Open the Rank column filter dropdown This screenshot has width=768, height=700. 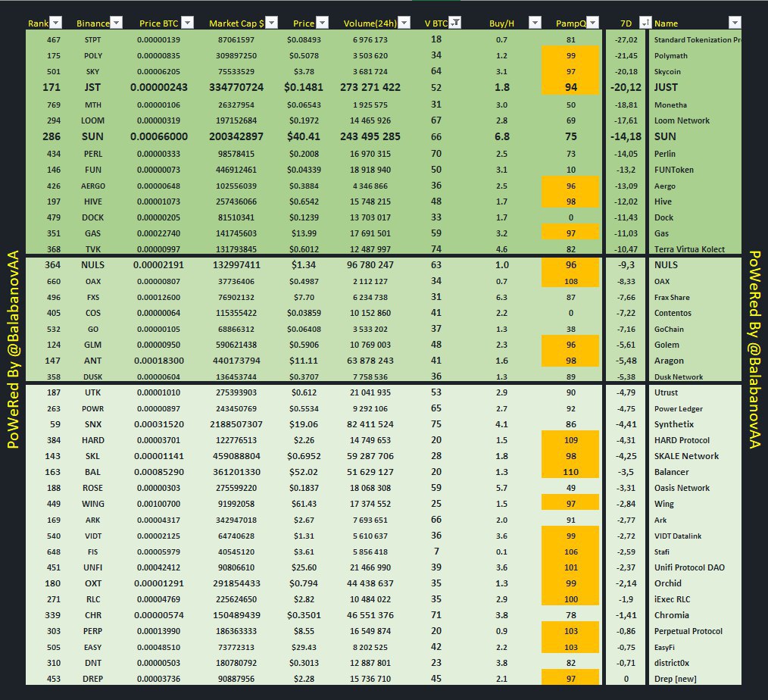coord(56,23)
